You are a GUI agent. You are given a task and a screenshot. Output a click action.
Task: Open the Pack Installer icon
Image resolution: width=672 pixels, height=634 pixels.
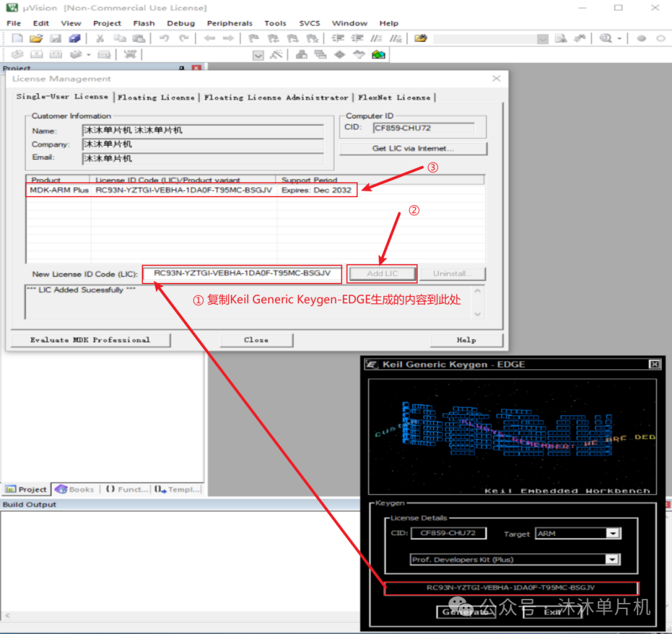pyautogui.click(x=379, y=55)
